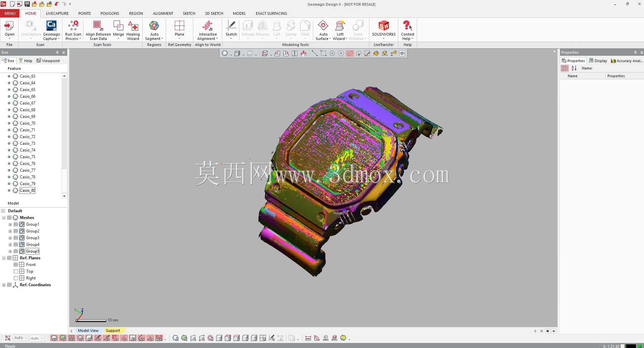Open Help tab in Tree panel
Viewport: 644px width, 348px height.
click(26, 61)
